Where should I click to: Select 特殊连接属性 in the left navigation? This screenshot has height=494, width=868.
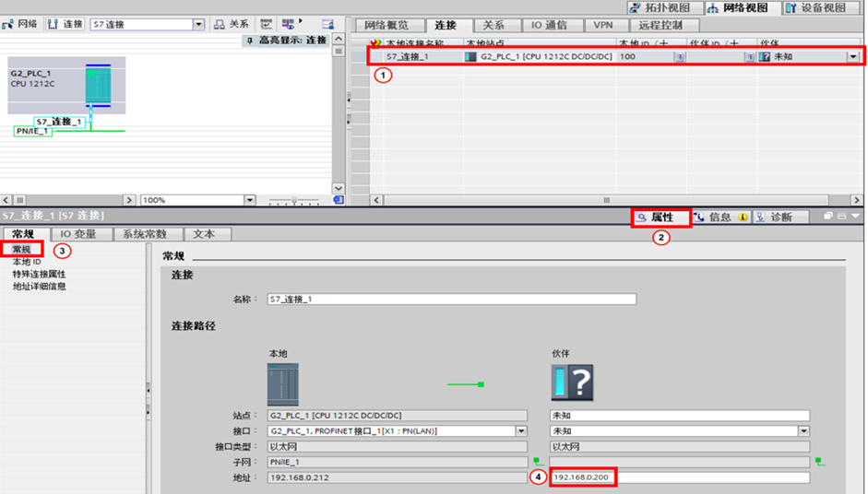(x=39, y=275)
